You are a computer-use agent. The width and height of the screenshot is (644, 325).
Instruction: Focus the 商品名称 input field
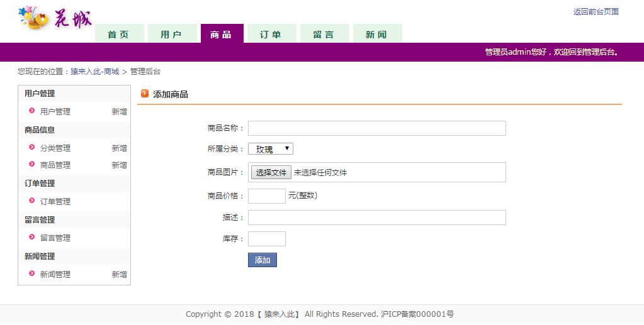point(377,128)
